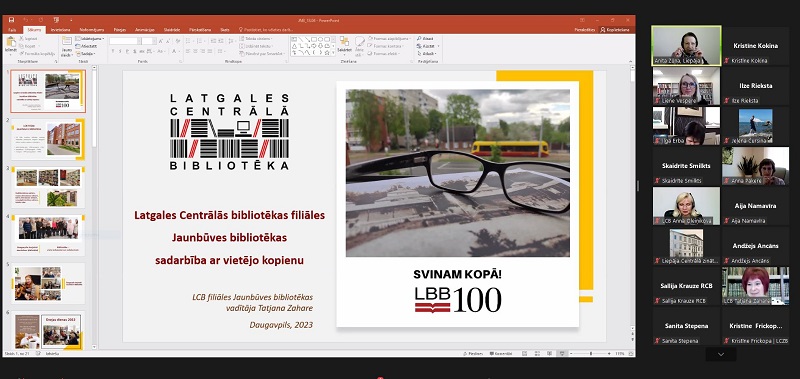Click the increase font size icon

160,41
